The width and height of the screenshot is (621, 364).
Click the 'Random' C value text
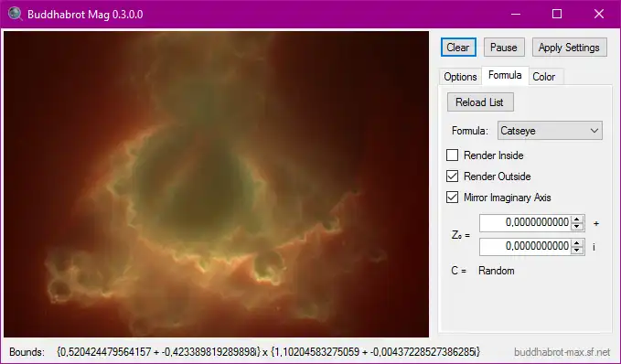coord(497,271)
